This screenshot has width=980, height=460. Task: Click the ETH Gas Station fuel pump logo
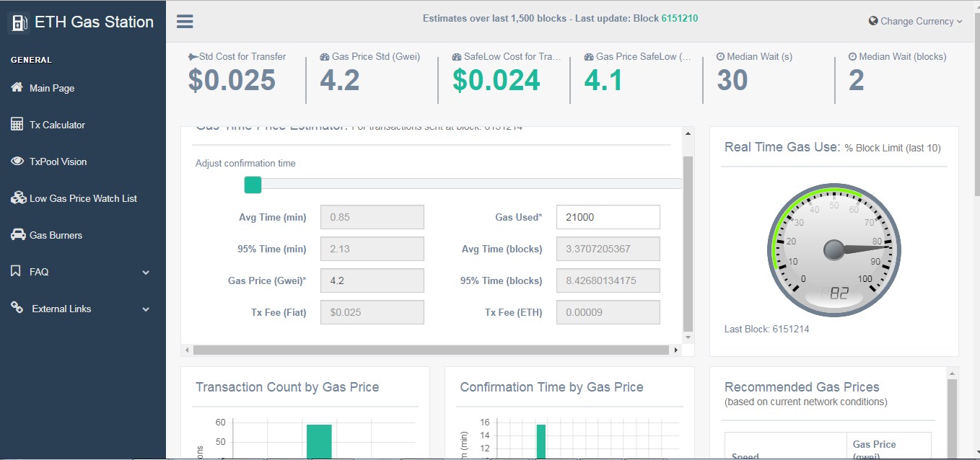click(x=19, y=22)
